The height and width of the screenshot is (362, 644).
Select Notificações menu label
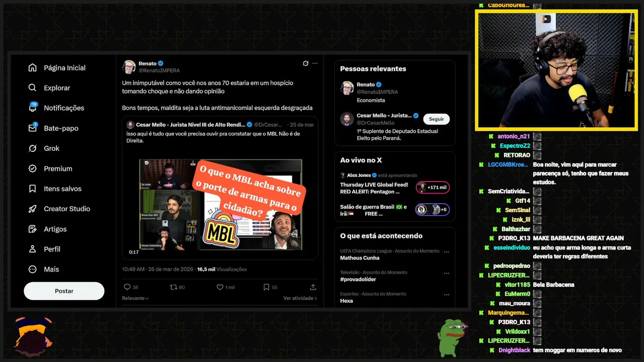tap(64, 108)
